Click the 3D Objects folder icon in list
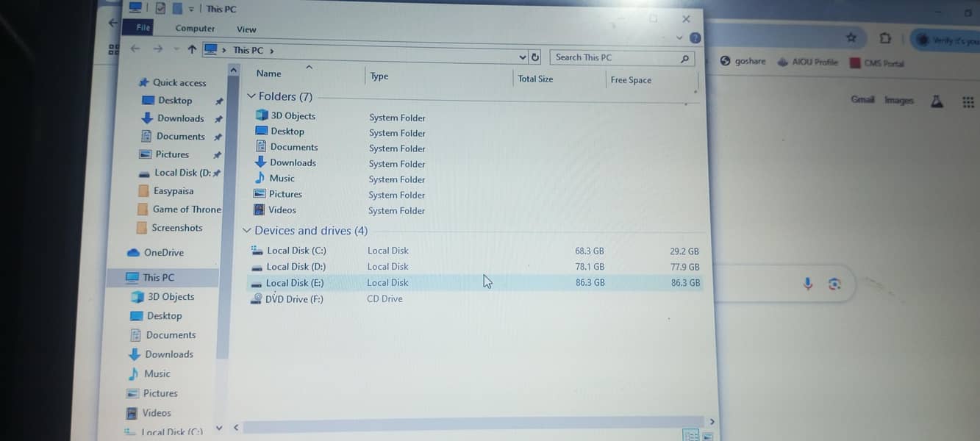The width and height of the screenshot is (980, 441). pyautogui.click(x=262, y=115)
